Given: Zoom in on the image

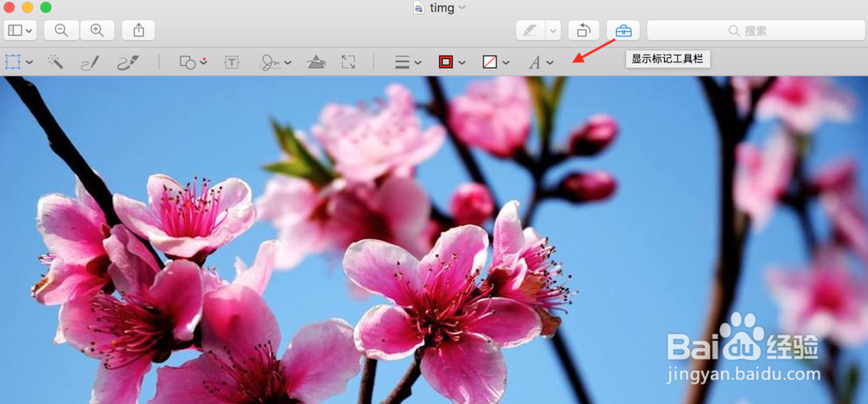Looking at the screenshot, I should (x=97, y=30).
